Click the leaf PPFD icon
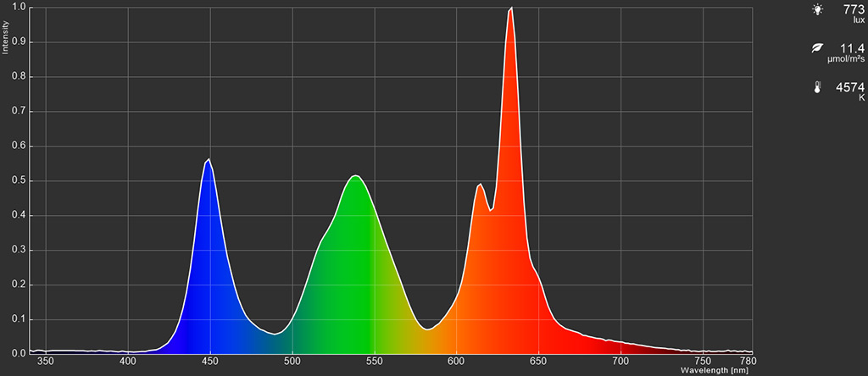Viewport: 868px width, 376px height. (x=816, y=48)
